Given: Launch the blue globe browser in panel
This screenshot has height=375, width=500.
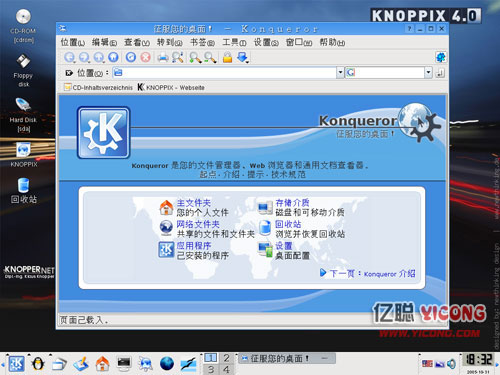Looking at the screenshot, I should click(167, 363).
